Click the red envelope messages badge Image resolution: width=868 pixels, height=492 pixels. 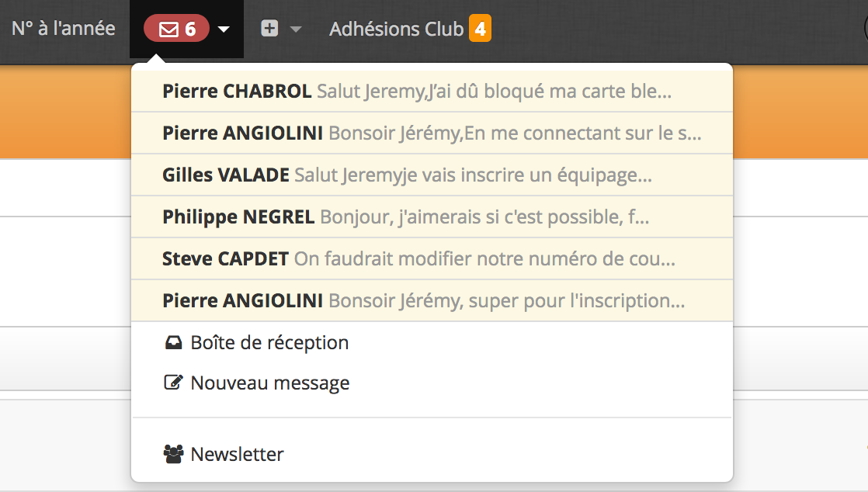pos(176,28)
